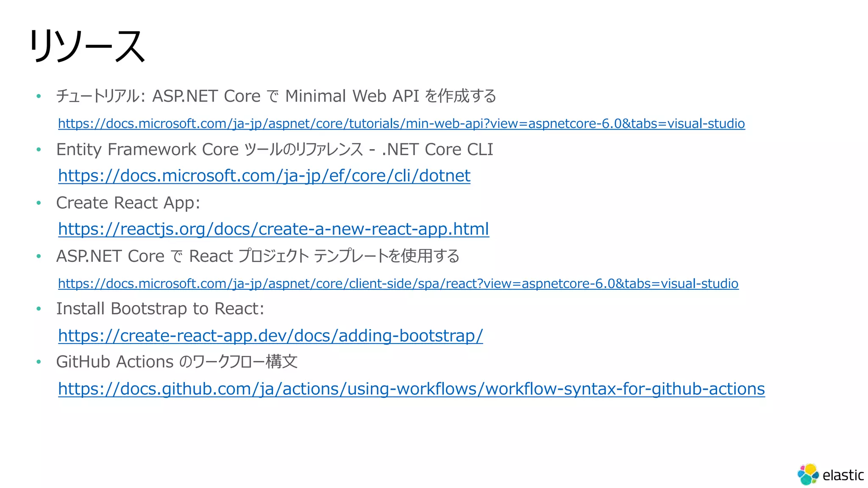868x488 pixels.
Task: Click the elastic logo icon
Action: coord(808,474)
